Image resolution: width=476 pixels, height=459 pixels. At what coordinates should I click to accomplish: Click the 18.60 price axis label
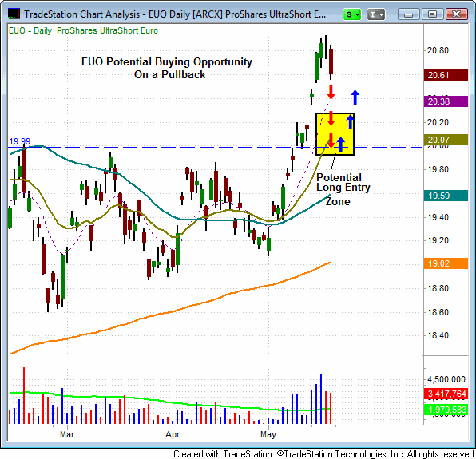click(438, 312)
